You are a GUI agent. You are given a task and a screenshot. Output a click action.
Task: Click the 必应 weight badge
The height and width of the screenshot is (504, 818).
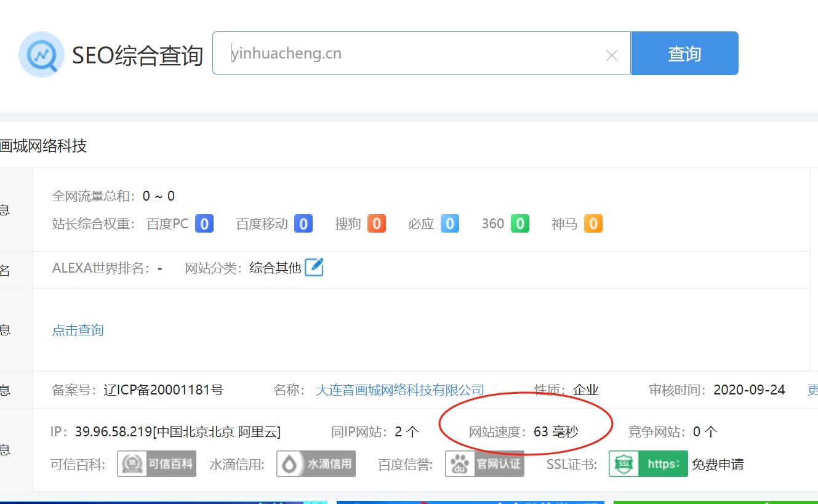click(450, 223)
